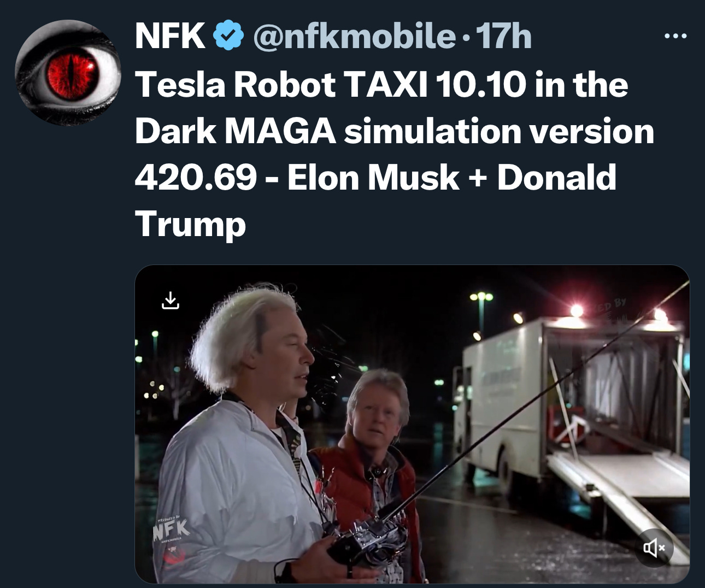Viewport: 705px width, 588px height.
Task: Click the tweet line 'Dark MAGA simulation version'
Action: point(394,131)
